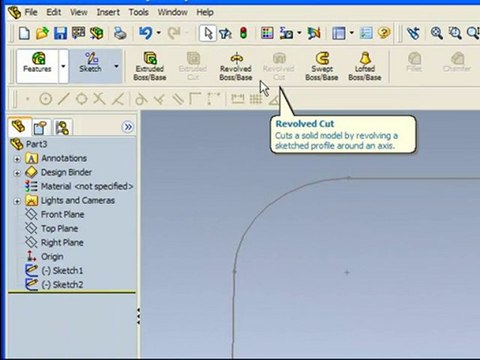Open the Sketch dropdown arrow
The width and height of the screenshot is (480, 360).
pyautogui.click(x=116, y=66)
